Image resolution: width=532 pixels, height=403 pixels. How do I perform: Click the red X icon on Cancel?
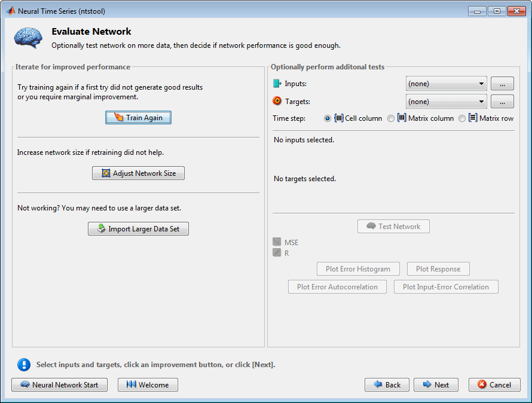pos(482,384)
